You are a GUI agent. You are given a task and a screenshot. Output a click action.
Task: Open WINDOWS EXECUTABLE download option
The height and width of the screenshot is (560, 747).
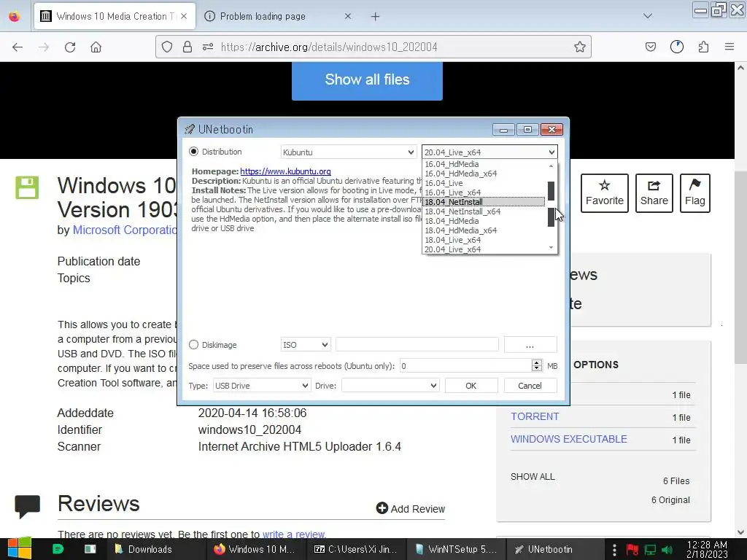click(x=569, y=439)
